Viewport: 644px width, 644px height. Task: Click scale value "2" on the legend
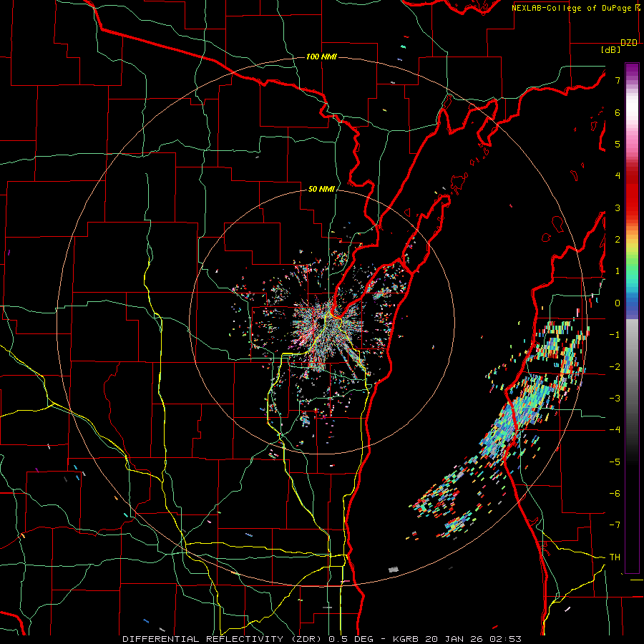click(618, 240)
